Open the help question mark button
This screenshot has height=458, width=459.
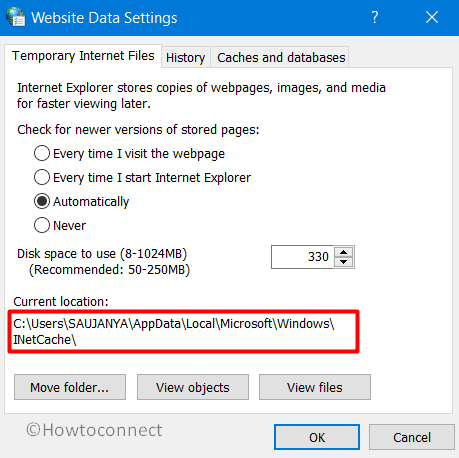(x=375, y=17)
